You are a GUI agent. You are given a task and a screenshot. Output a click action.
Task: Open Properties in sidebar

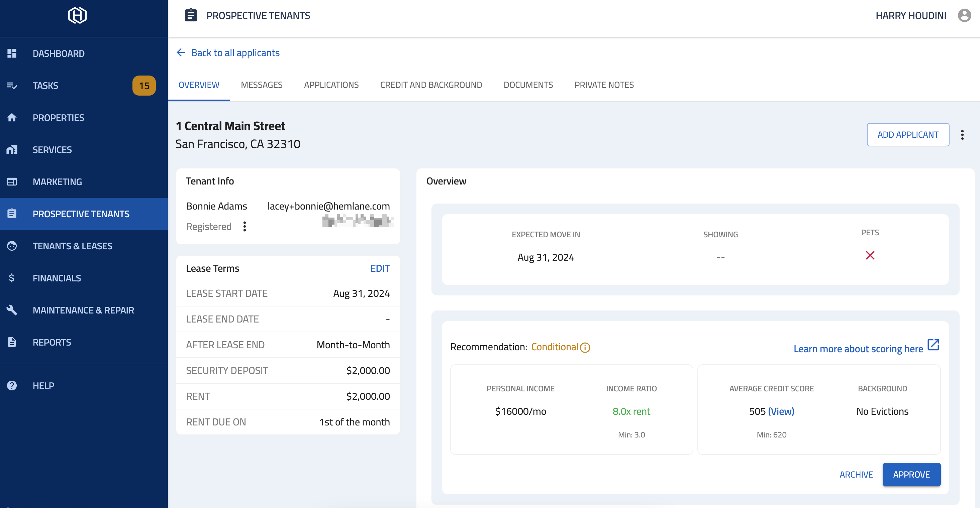(x=84, y=118)
